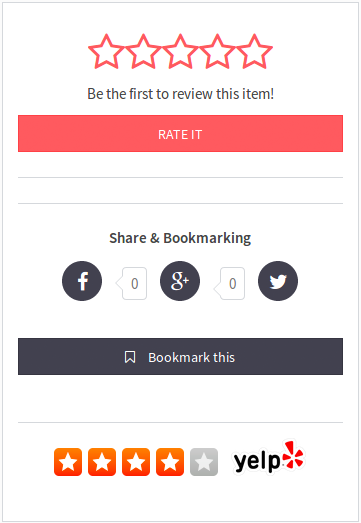
Task: Click the red RATE IT button
Action: pos(180,133)
